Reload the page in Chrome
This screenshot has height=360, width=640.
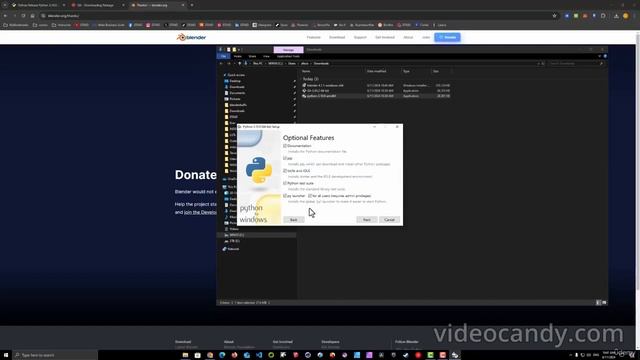tap(23, 16)
